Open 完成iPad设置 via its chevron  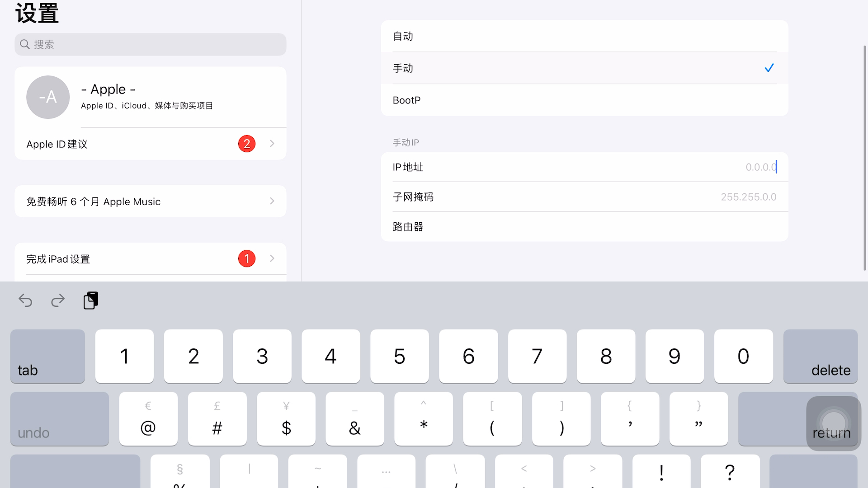coord(272,258)
